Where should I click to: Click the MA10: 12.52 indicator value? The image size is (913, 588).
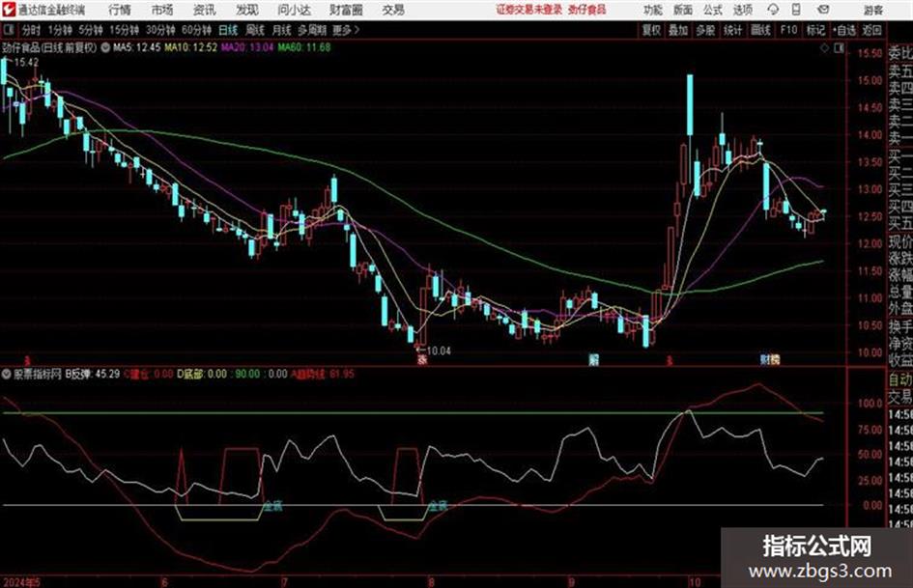190,47
